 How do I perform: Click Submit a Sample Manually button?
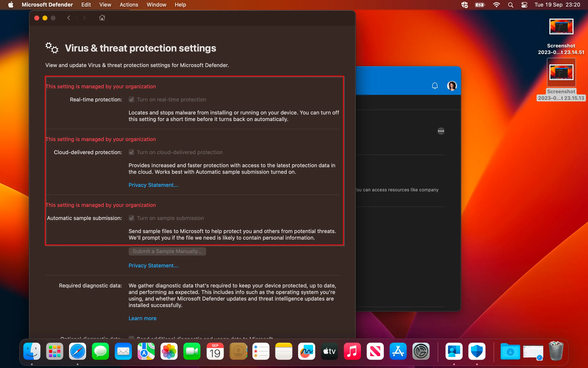click(167, 251)
